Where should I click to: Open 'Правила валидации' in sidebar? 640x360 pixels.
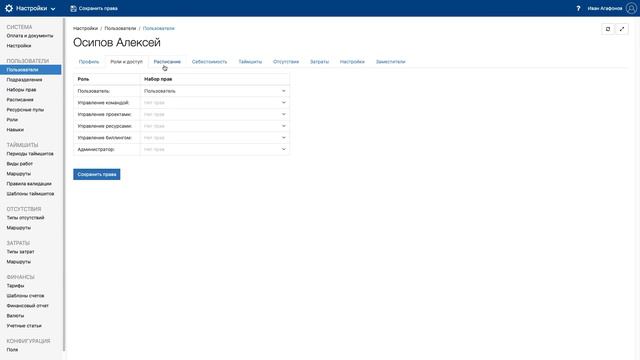coord(29,184)
